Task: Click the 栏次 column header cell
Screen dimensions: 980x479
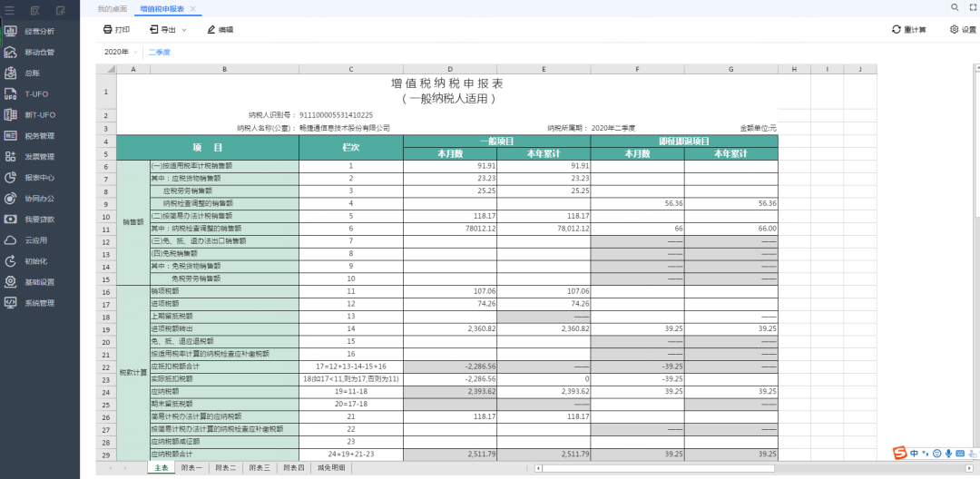Action: [350, 147]
